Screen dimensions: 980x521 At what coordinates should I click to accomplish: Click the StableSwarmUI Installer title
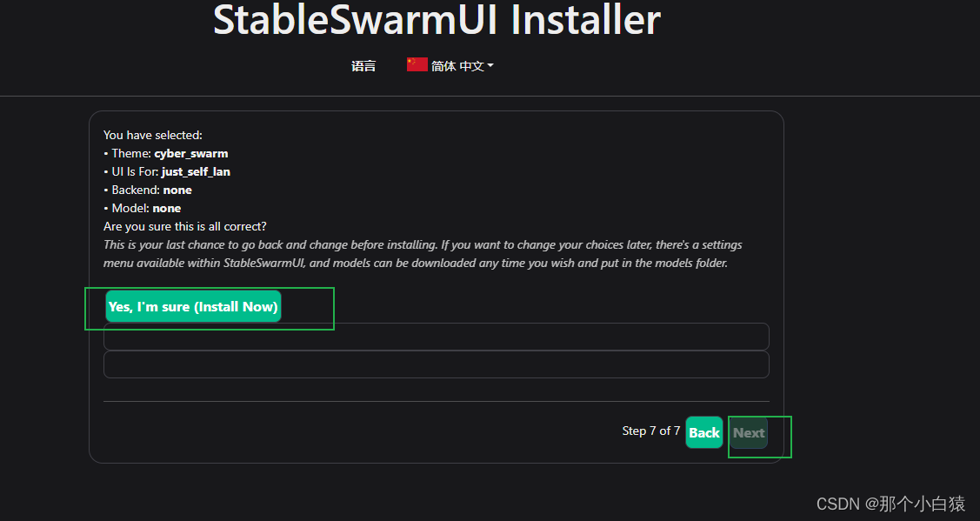(437, 20)
